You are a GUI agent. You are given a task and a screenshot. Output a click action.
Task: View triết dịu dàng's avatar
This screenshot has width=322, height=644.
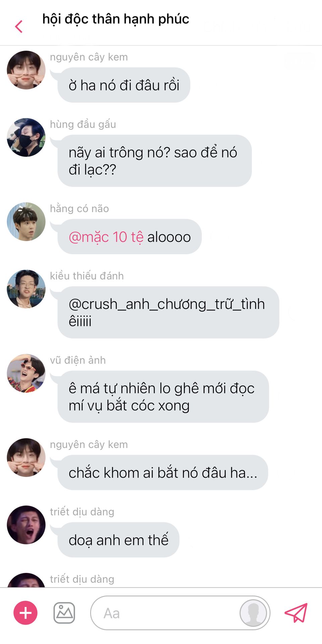coord(26,525)
